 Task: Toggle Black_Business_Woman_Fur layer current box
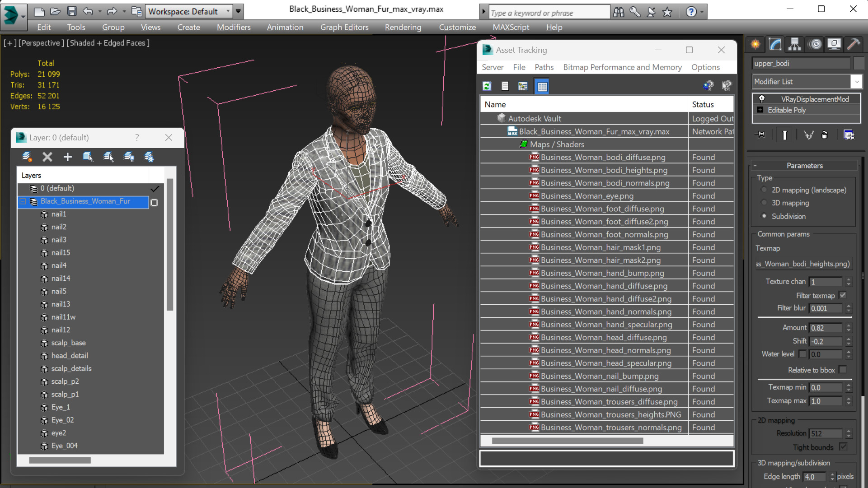(x=155, y=203)
